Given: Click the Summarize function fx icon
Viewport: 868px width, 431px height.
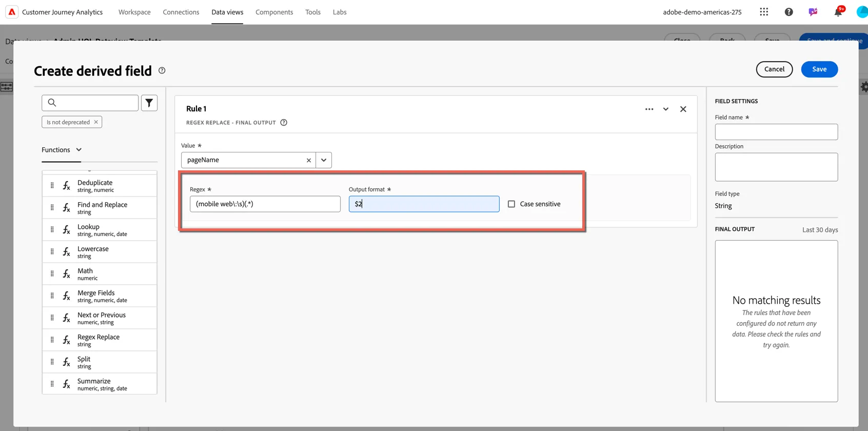Looking at the screenshot, I should tap(66, 384).
